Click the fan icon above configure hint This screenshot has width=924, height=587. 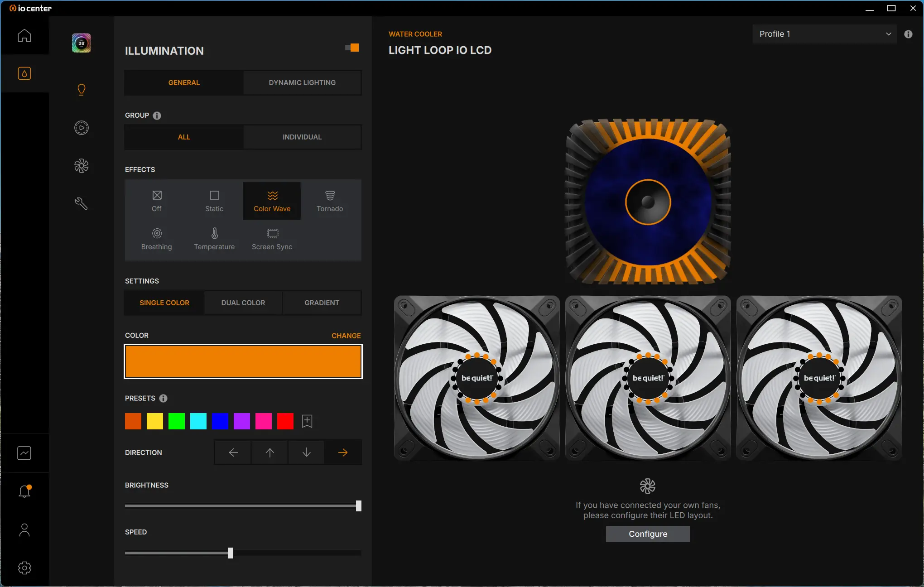648,486
